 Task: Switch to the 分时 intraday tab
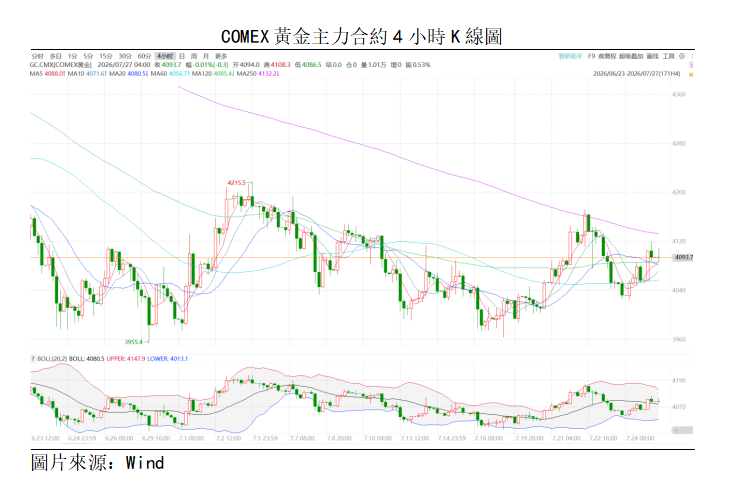[38, 56]
